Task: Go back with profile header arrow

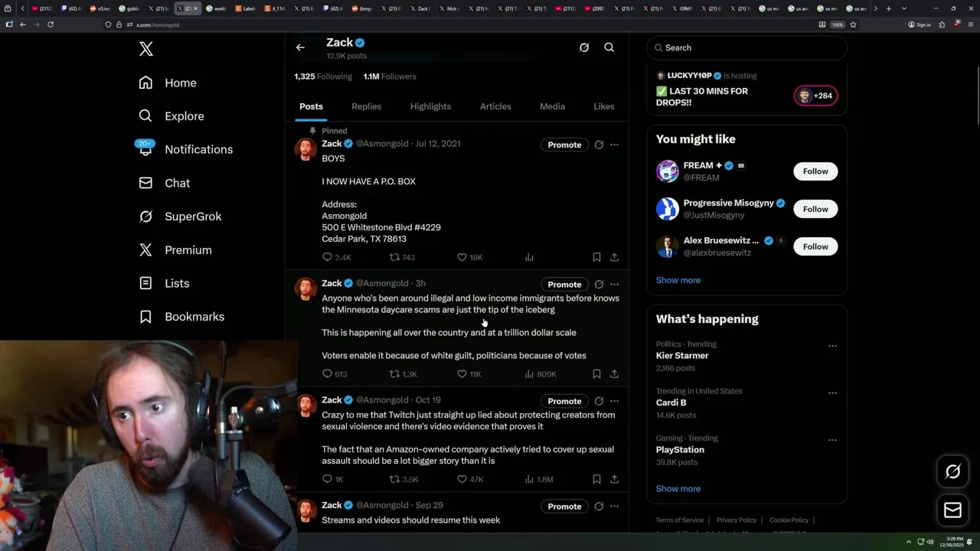Action: [300, 47]
